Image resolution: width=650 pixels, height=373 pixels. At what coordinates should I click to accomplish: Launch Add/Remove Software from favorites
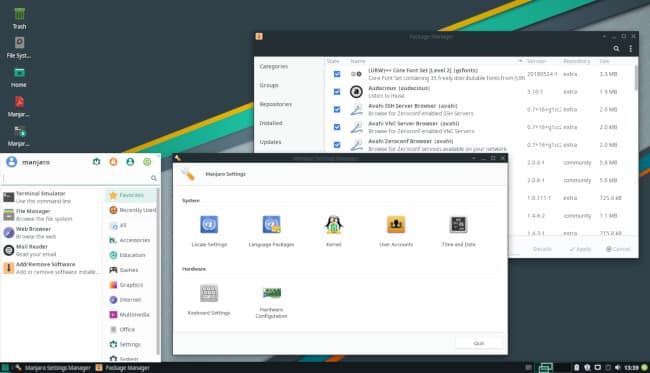pyautogui.click(x=52, y=268)
